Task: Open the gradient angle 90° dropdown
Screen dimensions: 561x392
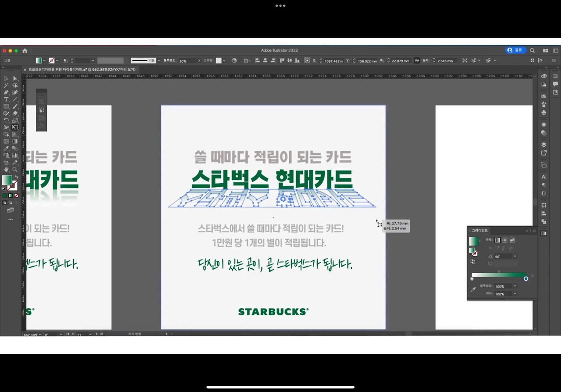Action: click(x=515, y=256)
